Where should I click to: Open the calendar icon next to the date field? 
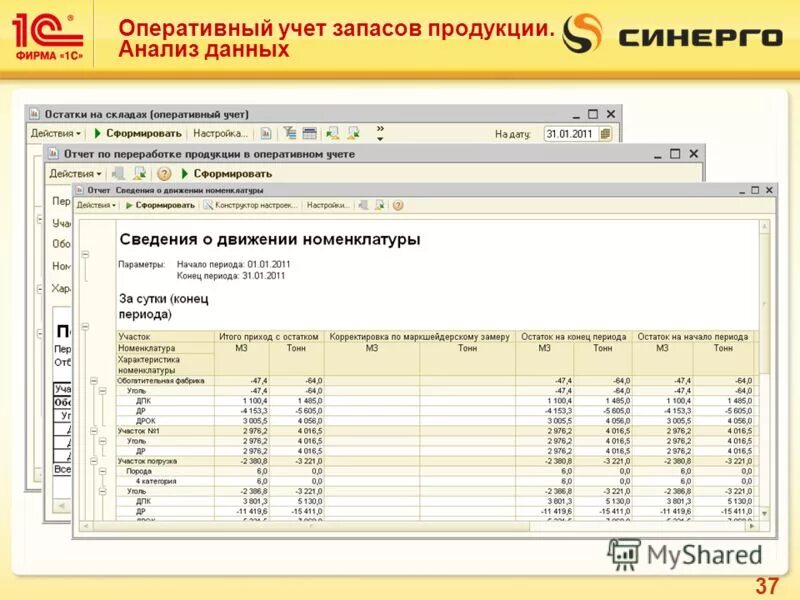click(608, 131)
